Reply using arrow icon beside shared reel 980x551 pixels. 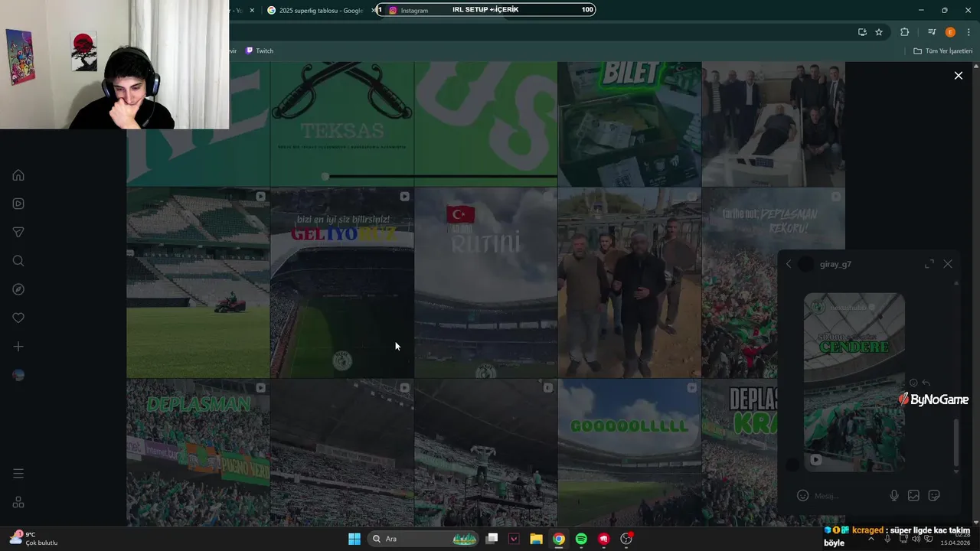tap(926, 383)
